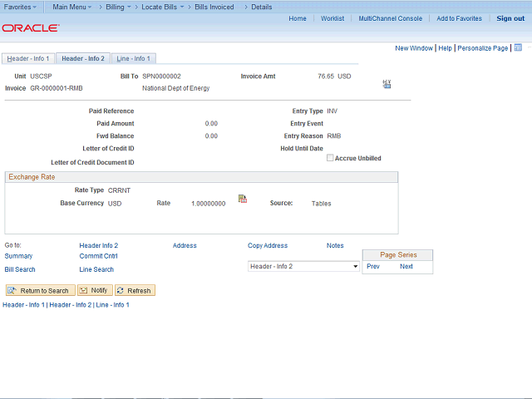Open the exchange rate detail icon
The width and height of the screenshot is (532, 399).
click(x=243, y=199)
